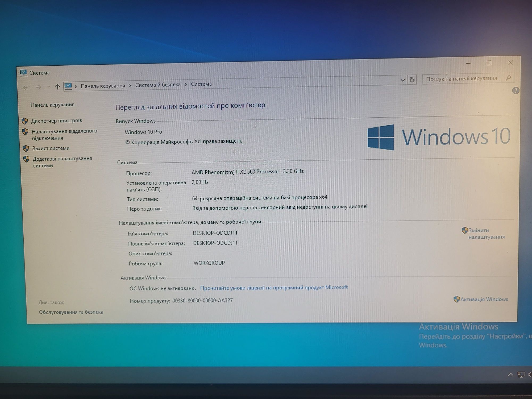Image resolution: width=532 pixels, height=399 pixels.
Task: Click shield icon beside Захист системи
Action: tap(26, 148)
